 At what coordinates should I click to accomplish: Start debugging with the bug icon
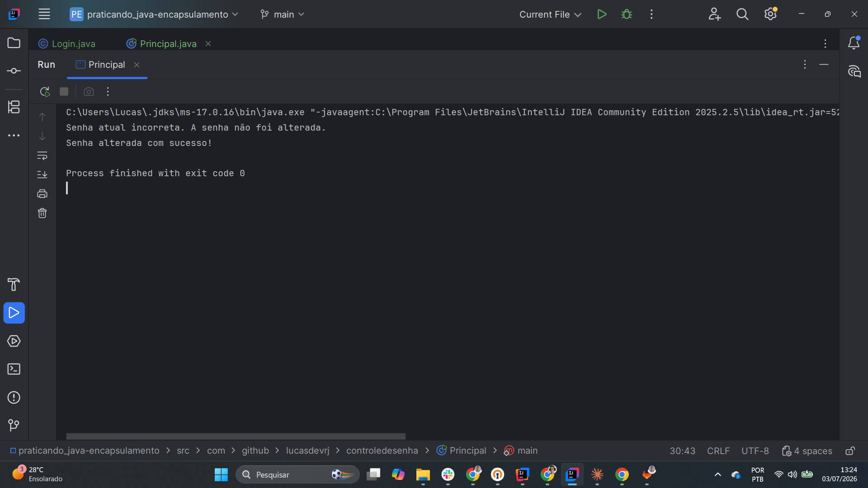pyautogui.click(x=627, y=14)
